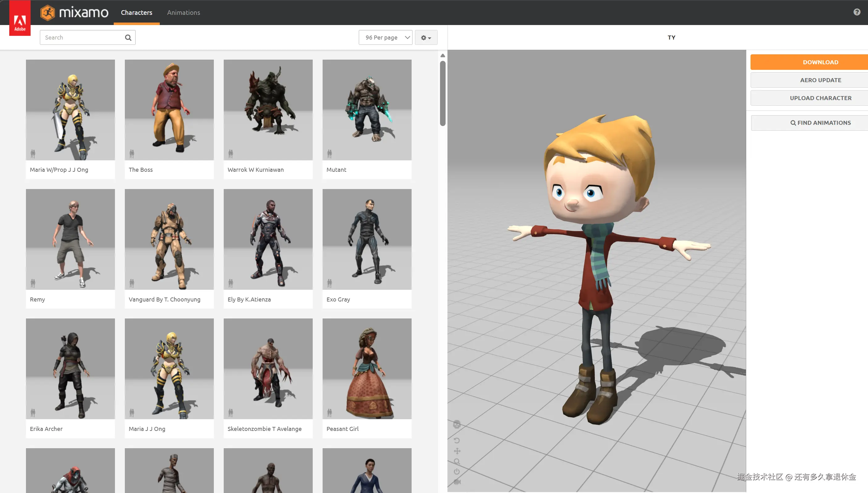Select the Erika Archer thumbnail
Image resolution: width=868 pixels, height=493 pixels.
(x=70, y=369)
